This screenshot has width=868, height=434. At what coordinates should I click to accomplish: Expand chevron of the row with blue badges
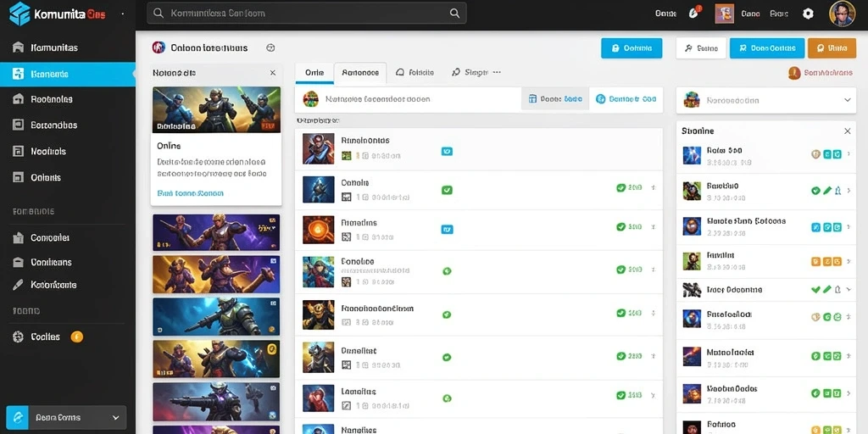point(849,227)
